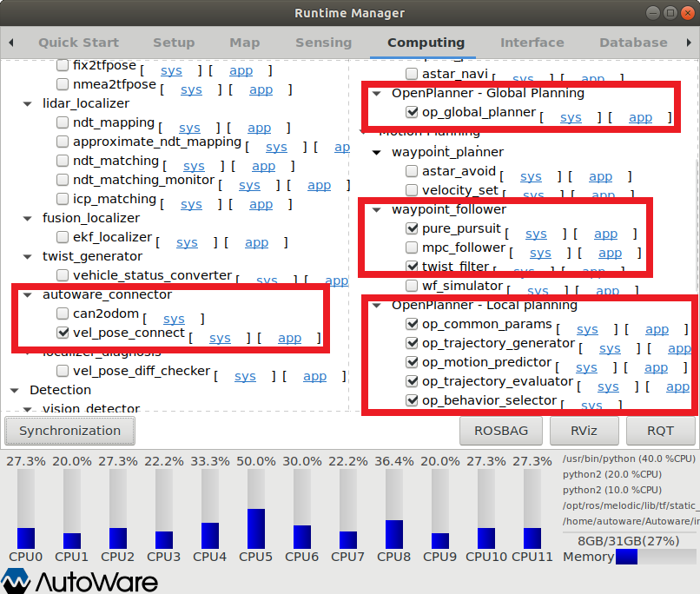
Task: Open the app link for vel_pose_connect
Action: 289,338
